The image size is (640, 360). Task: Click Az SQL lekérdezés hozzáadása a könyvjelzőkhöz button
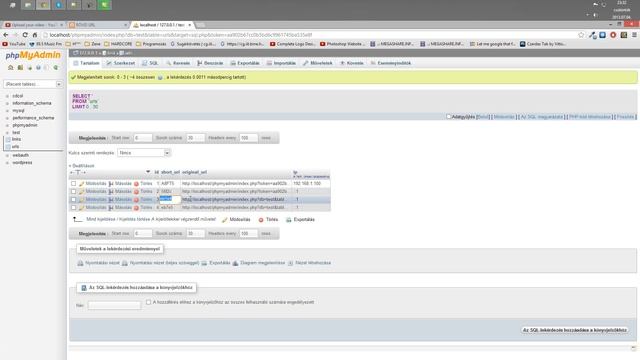tap(575, 330)
